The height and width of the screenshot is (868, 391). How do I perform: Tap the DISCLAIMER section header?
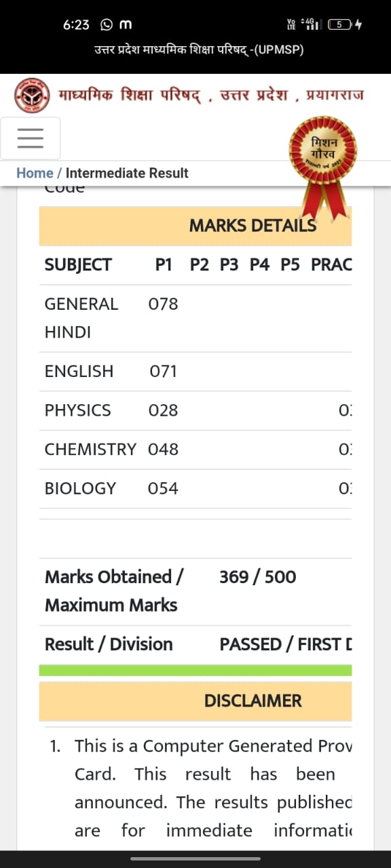[x=195, y=701]
